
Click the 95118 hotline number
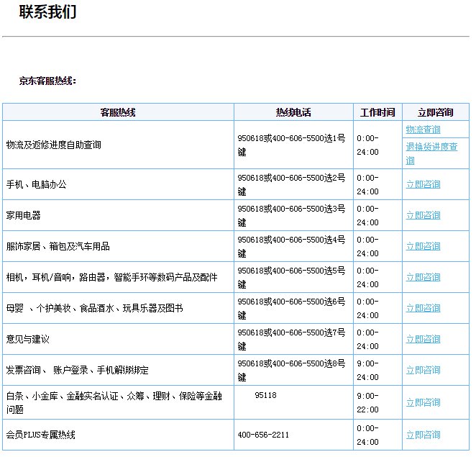coord(265,395)
